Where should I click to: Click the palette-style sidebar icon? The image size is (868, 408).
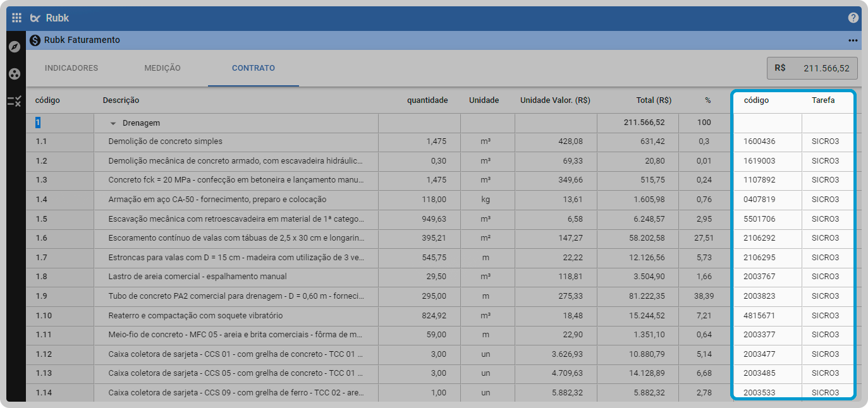click(15, 74)
